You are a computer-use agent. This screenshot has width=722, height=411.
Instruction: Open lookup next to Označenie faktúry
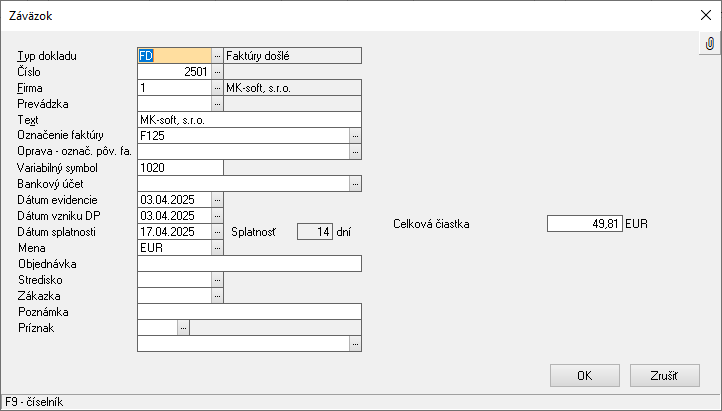tap(355, 136)
